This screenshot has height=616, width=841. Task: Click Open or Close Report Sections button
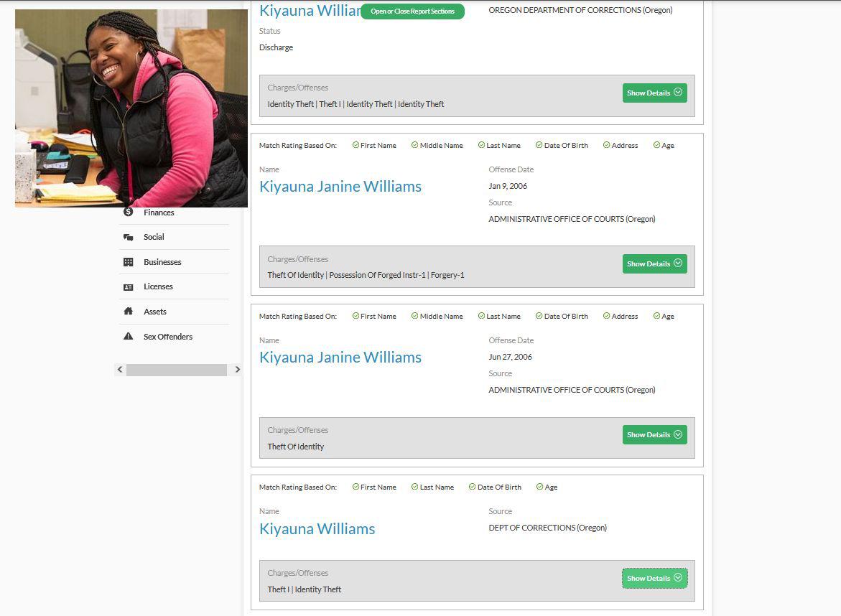pyautogui.click(x=412, y=11)
